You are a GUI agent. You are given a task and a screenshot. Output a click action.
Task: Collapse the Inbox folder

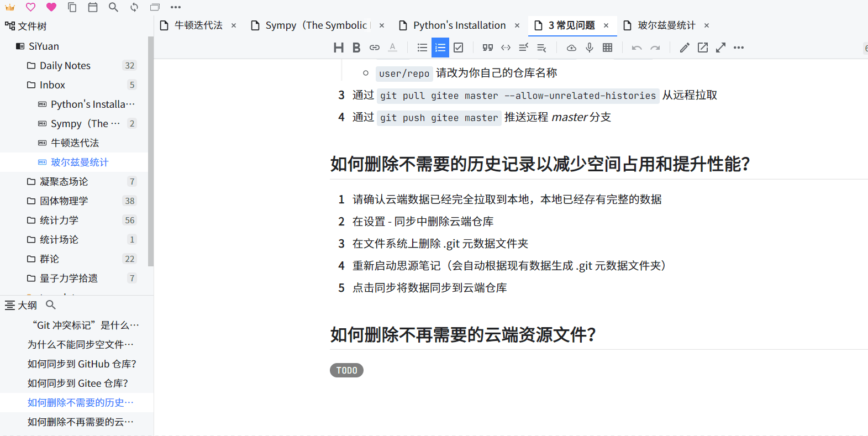(31, 85)
